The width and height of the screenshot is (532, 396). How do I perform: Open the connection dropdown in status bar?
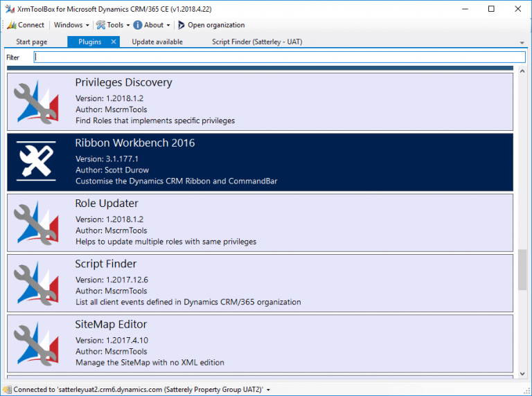coord(268,390)
